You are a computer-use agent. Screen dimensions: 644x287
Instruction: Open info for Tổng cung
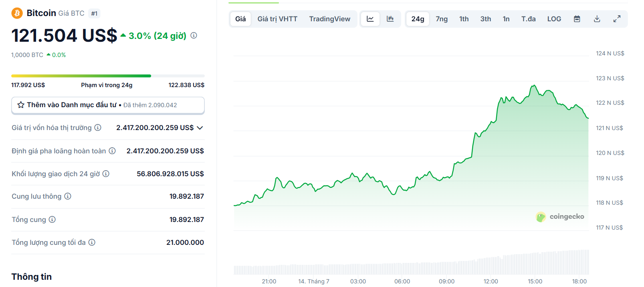coord(52,220)
